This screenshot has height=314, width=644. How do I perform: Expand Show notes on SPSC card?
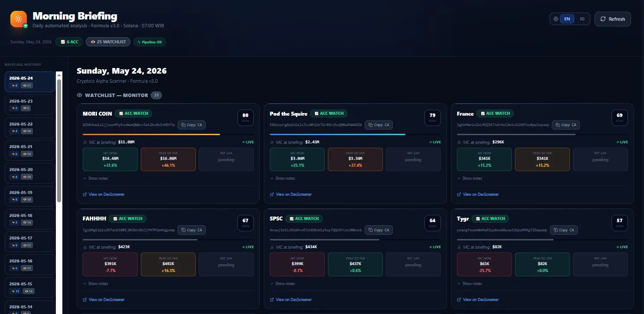[282, 284]
